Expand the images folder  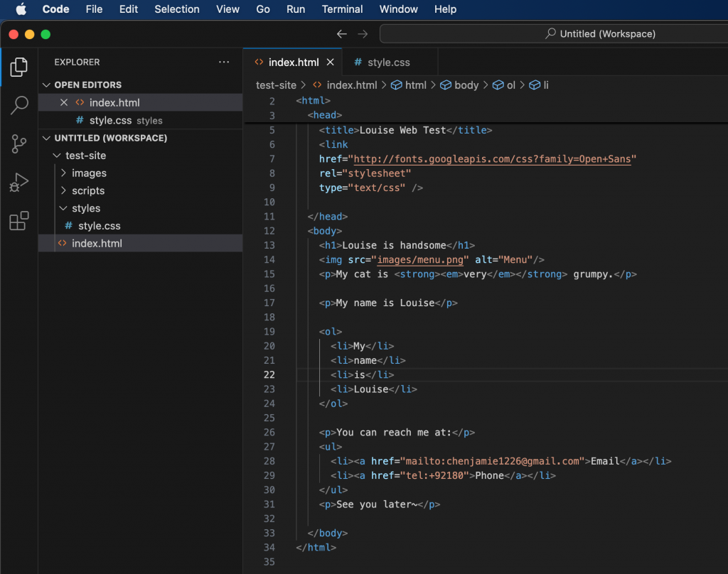64,173
